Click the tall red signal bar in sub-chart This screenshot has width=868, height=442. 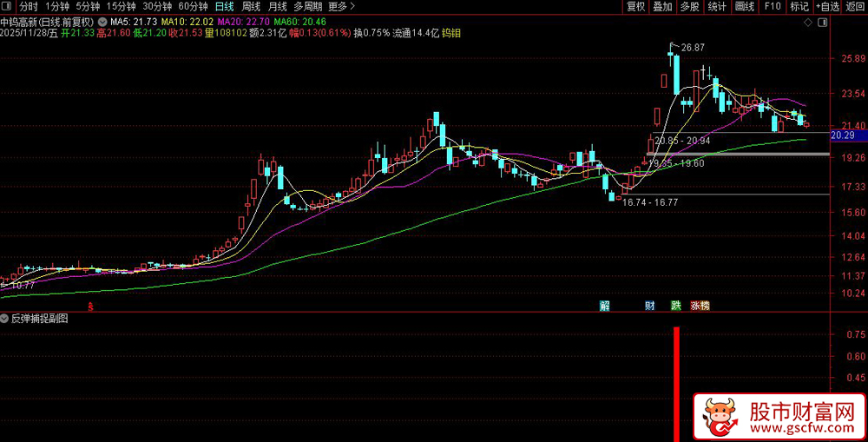[x=676, y=384]
